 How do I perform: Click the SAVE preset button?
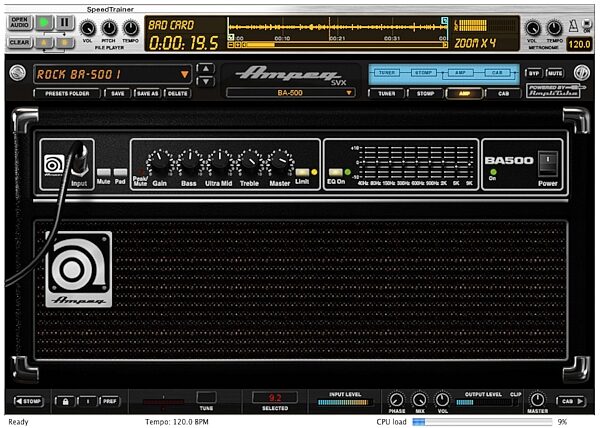117,93
